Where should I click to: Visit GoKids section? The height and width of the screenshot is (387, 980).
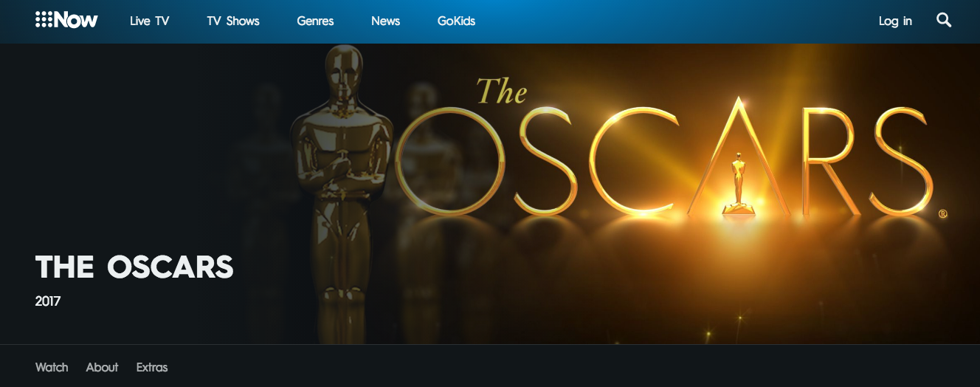[x=456, y=21]
